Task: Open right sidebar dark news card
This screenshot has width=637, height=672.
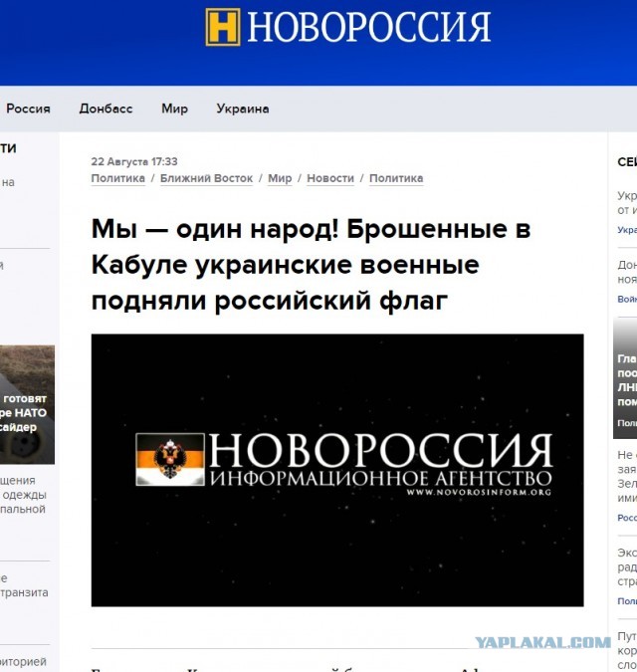Action: (x=625, y=378)
